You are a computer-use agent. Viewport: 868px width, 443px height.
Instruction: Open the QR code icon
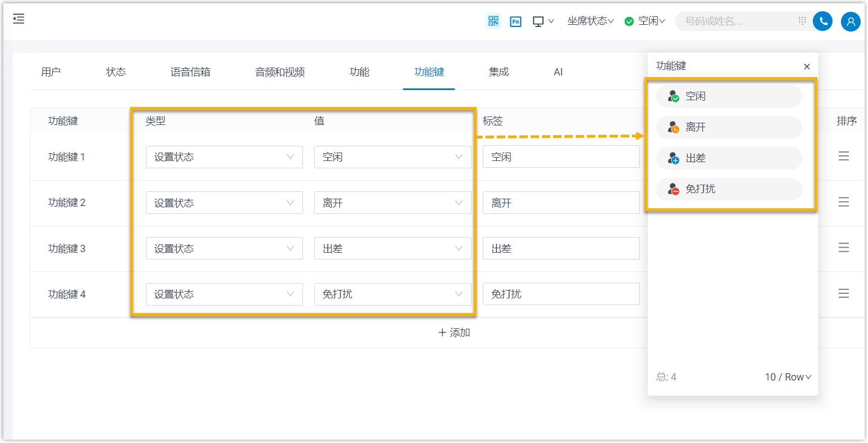pyautogui.click(x=493, y=21)
